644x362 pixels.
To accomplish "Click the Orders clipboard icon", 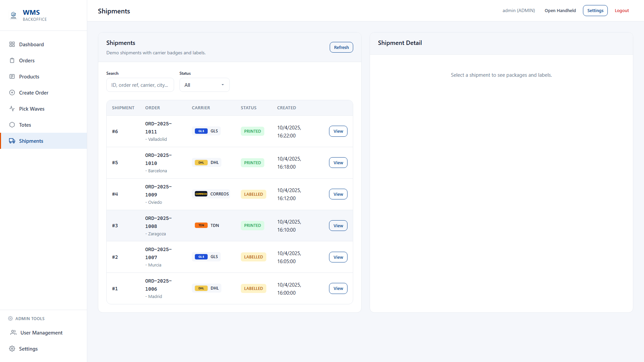I will [12, 60].
